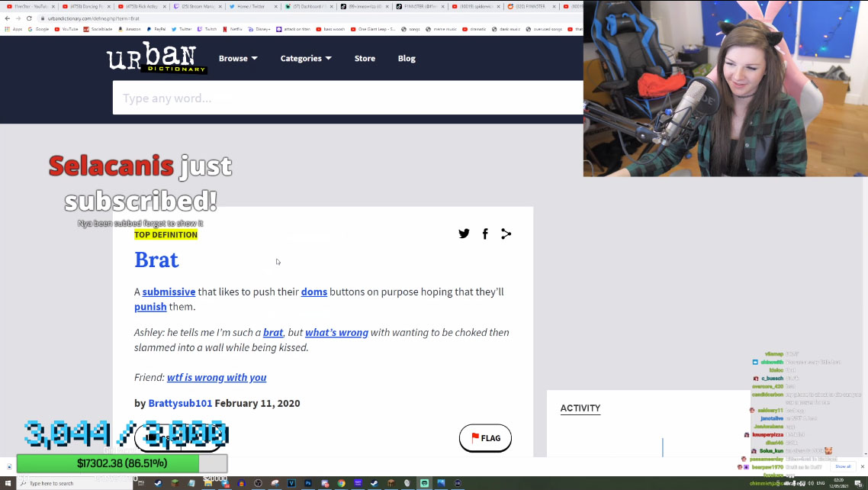The image size is (868, 490).
Task: Go to the Store page
Action: 365,58
